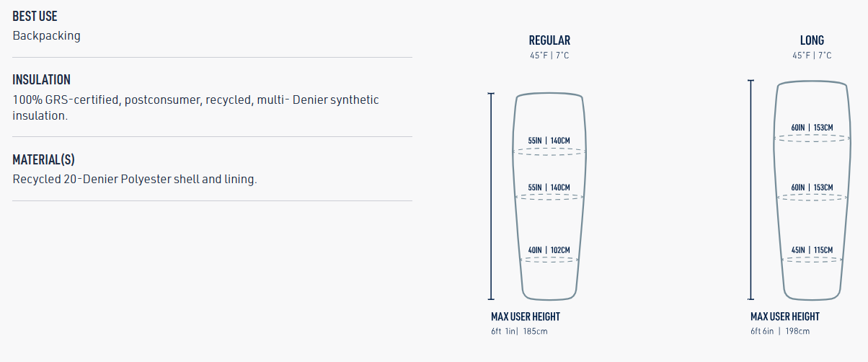Click the Regular bag height measurement line
Screen dimensions: 868x362
tap(491, 195)
